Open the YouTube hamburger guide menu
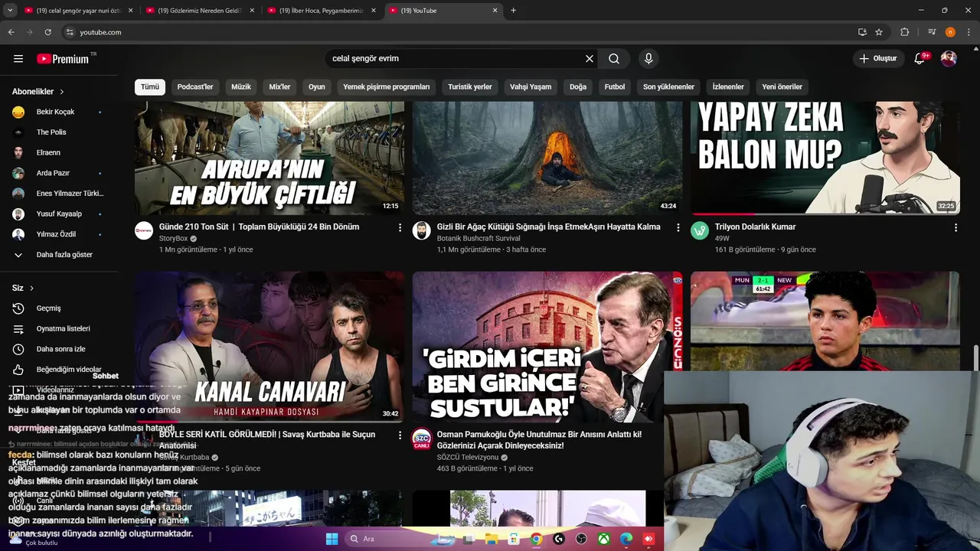 [18, 59]
